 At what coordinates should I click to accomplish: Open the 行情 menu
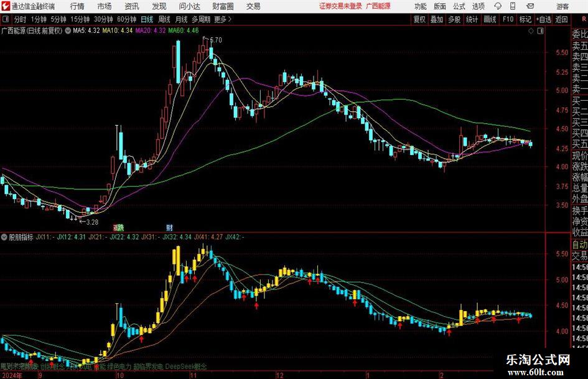point(77,6)
